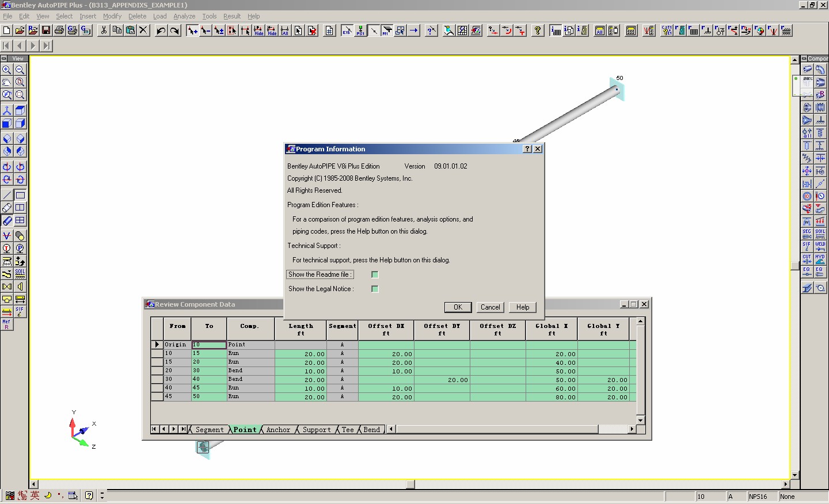Click the Review Component Data vertical scrollbar down arrow
829x504 pixels.
point(640,420)
